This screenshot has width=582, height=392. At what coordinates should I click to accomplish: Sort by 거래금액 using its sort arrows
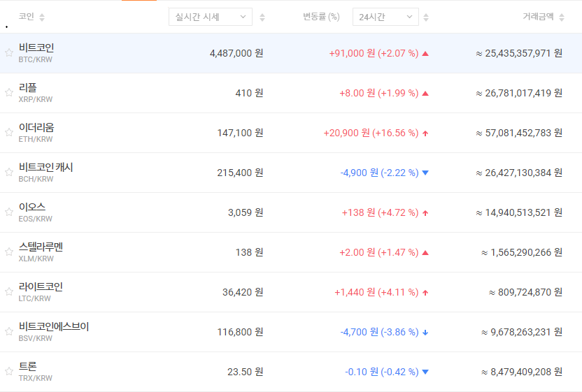coord(561,17)
